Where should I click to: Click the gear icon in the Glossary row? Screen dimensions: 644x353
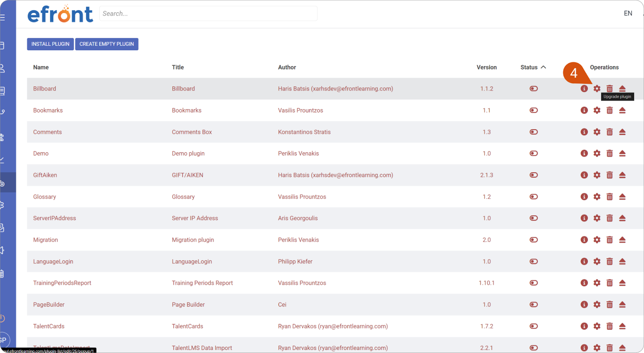click(597, 197)
